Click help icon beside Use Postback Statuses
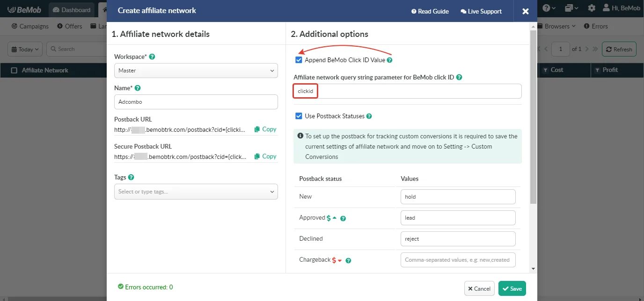This screenshot has width=644, height=301. pyautogui.click(x=369, y=116)
